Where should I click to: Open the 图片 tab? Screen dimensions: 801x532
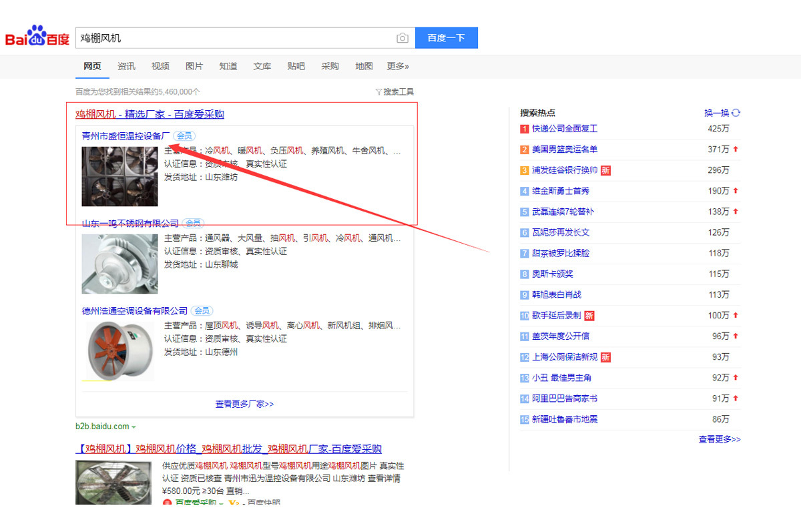coord(194,66)
